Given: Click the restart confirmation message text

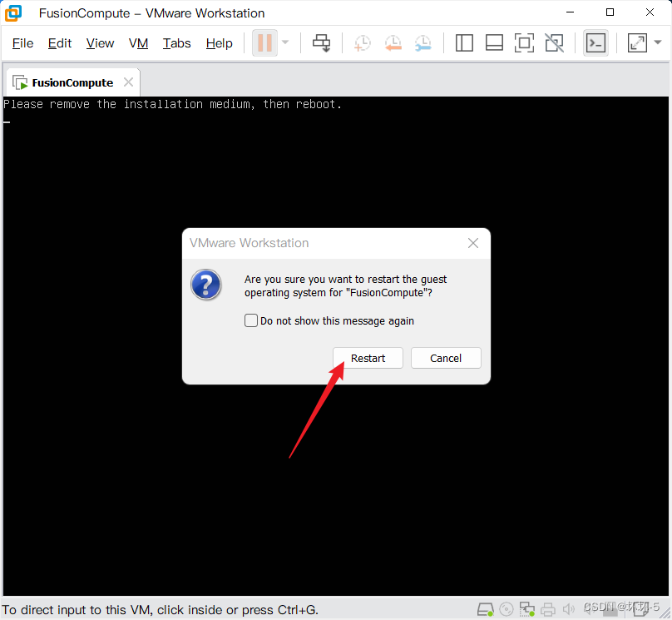Looking at the screenshot, I should [345, 286].
